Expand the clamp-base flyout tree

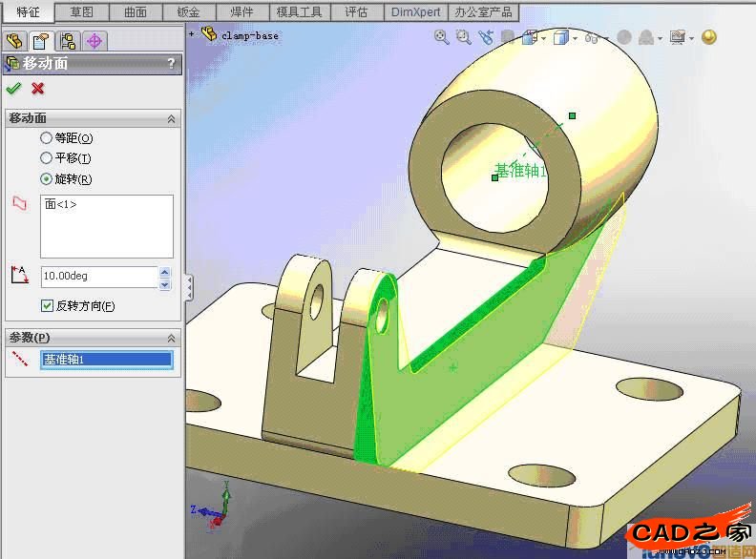[x=192, y=34]
